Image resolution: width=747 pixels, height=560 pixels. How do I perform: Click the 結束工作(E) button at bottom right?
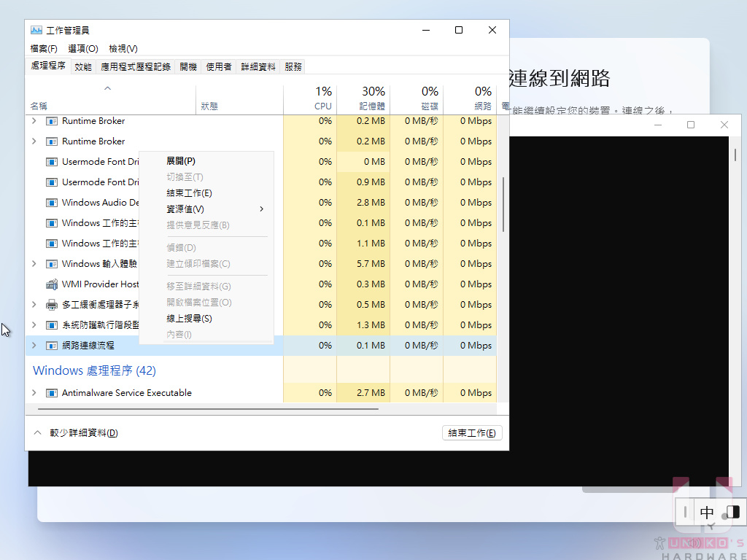point(472,433)
